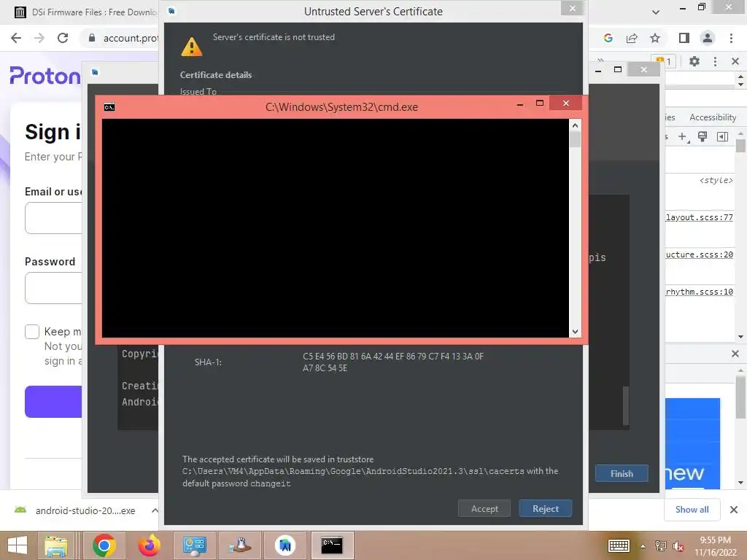Click the DSi Firmware Files browser tab

(x=86, y=12)
